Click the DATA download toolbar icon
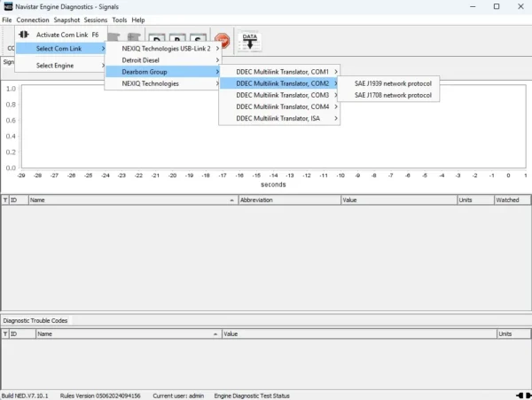The height and width of the screenshot is (400, 532). (250, 42)
